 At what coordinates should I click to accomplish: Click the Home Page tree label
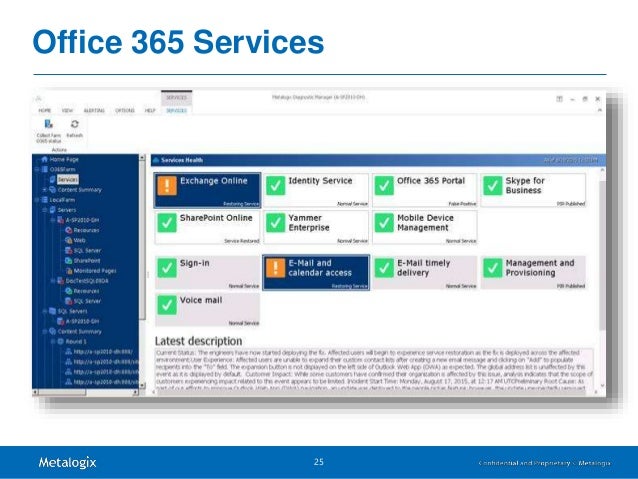pyautogui.click(x=64, y=159)
